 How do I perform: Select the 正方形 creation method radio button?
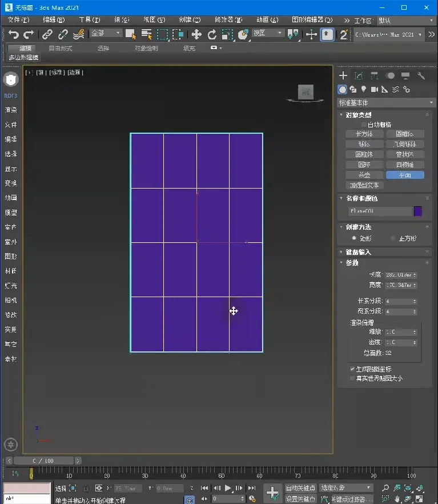pos(393,238)
